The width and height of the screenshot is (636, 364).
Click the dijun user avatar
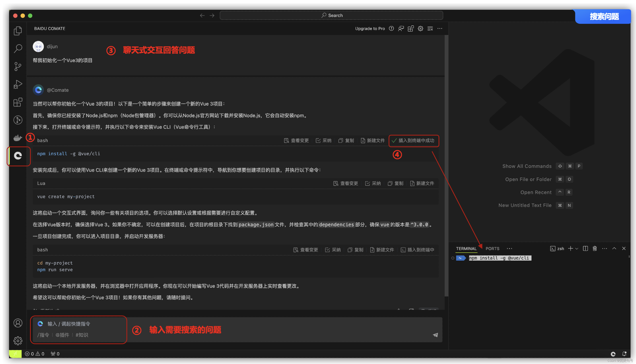click(x=38, y=46)
